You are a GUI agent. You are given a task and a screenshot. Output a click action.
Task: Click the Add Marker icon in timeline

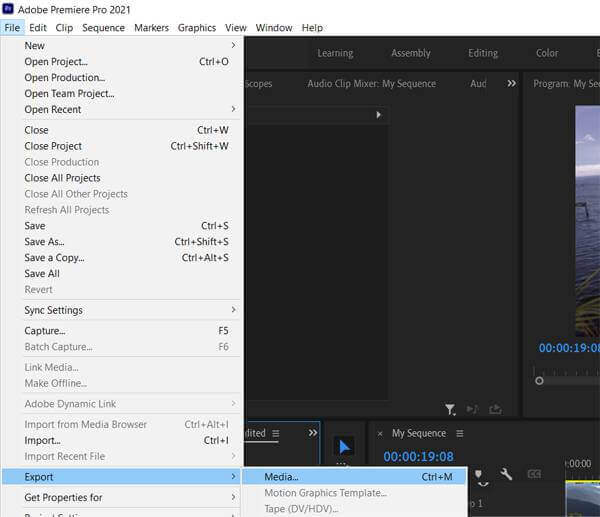pos(478,475)
